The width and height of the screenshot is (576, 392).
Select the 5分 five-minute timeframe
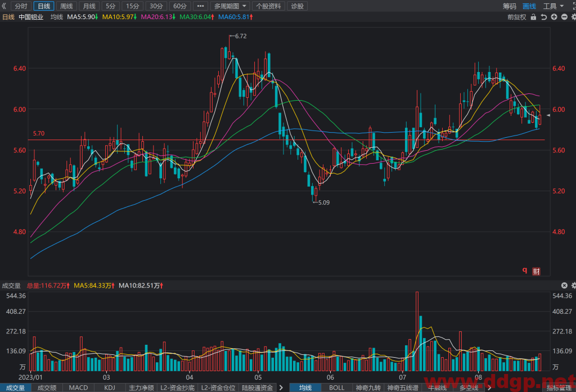pyautogui.click(x=111, y=6)
